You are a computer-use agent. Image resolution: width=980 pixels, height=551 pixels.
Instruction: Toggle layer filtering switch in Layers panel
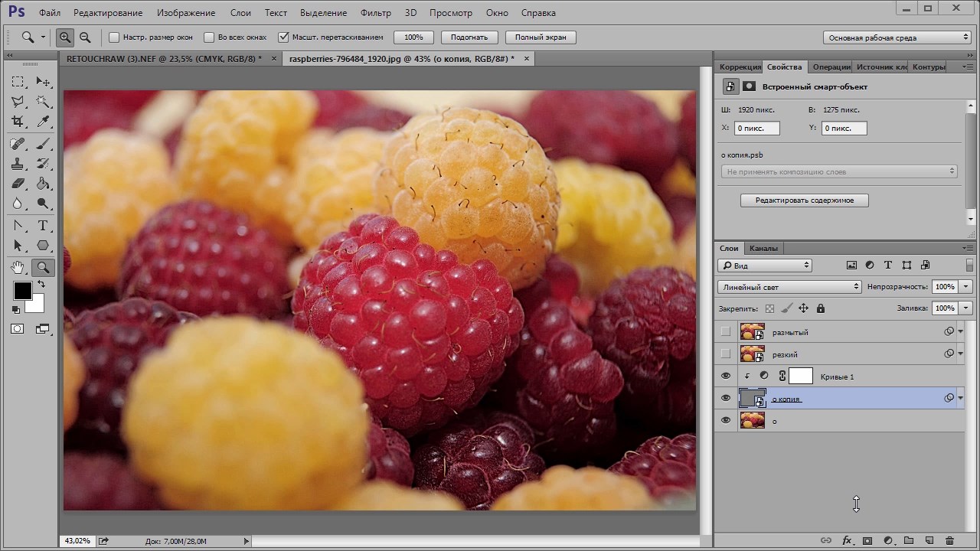coord(970,265)
